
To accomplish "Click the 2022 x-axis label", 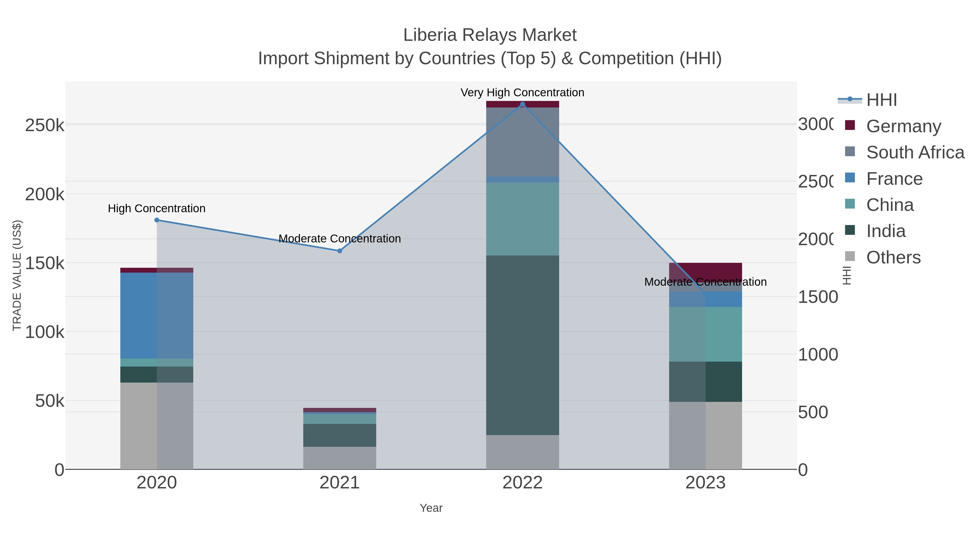I will pos(522,483).
